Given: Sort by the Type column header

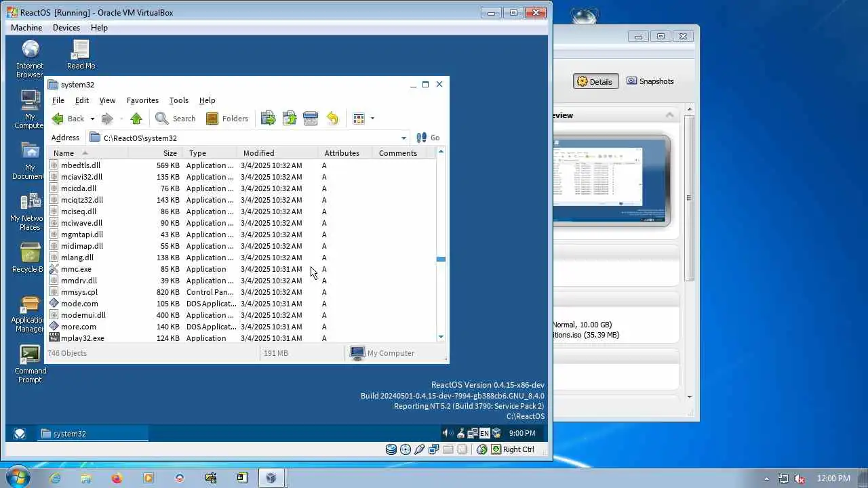Looking at the screenshot, I should click(210, 153).
